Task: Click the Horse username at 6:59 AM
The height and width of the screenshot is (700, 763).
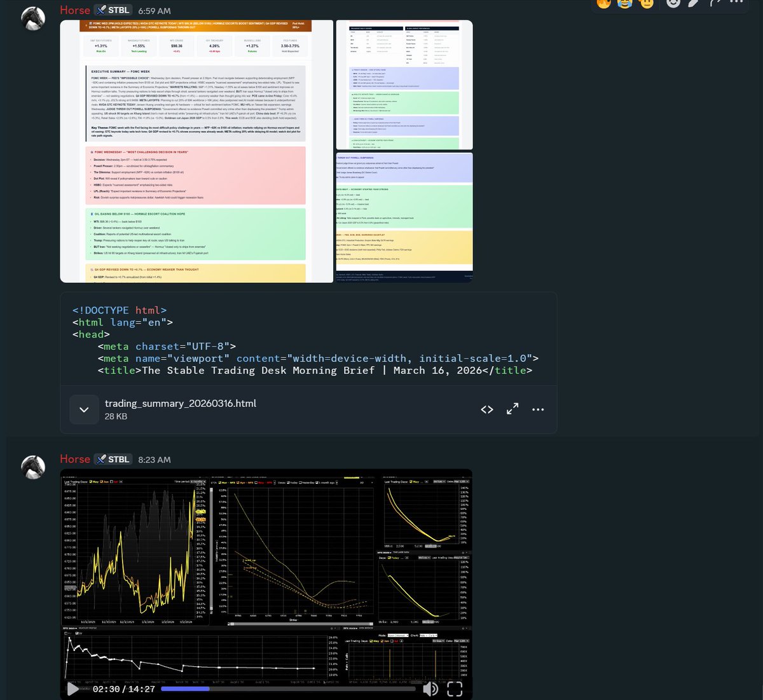Action: [x=75, y=10]
